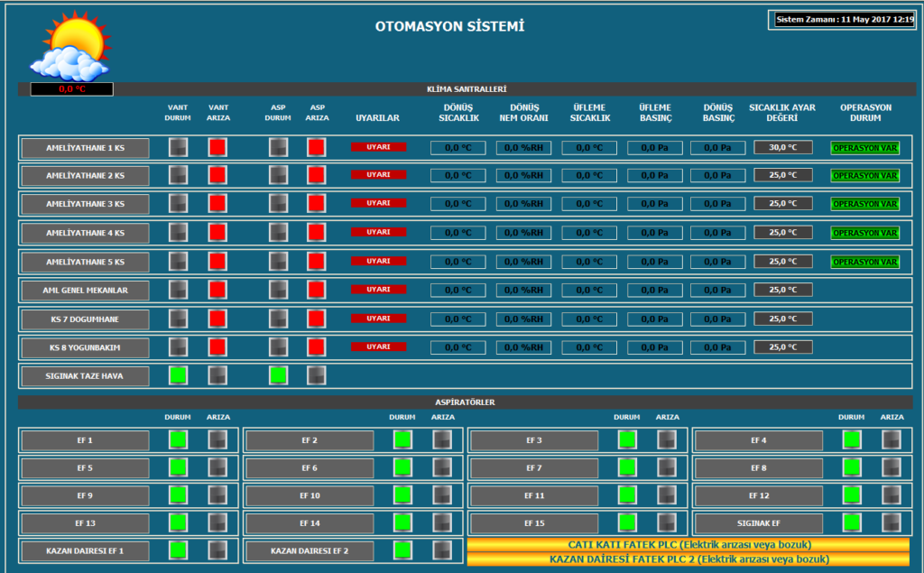Toggle the Operasyon Var status for Ameliyathane 3 KS
The width and height of the screenshot is (924, 573).
click(x=865, y=204)
